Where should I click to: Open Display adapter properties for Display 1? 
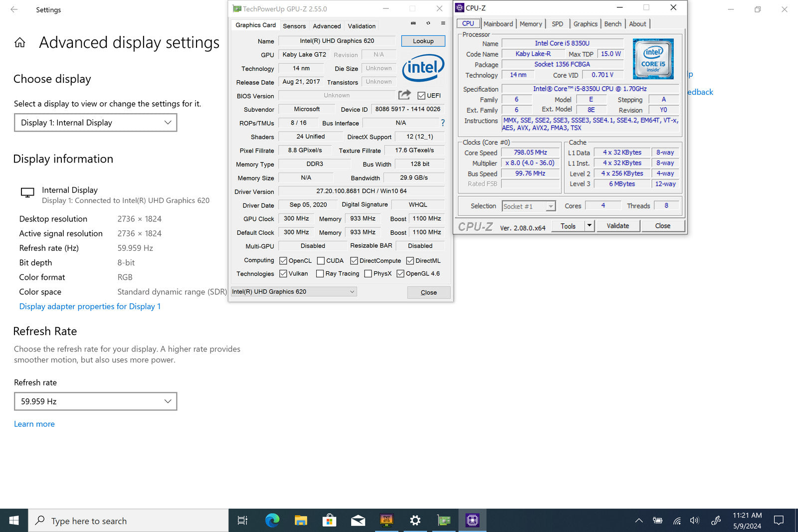pos(90,307)
